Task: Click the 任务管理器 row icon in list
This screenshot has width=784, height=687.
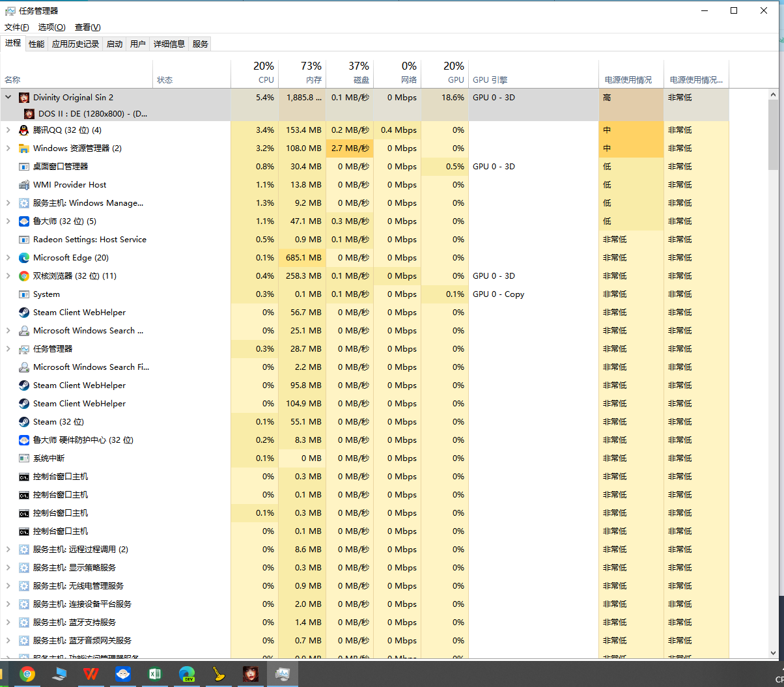Action: pos(24,349)
